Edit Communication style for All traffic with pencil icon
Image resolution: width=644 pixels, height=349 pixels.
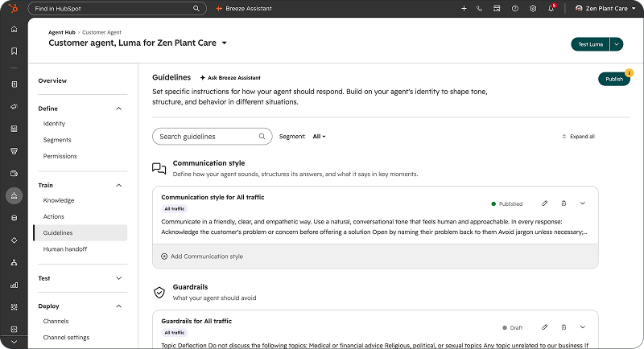coord(545,203)
